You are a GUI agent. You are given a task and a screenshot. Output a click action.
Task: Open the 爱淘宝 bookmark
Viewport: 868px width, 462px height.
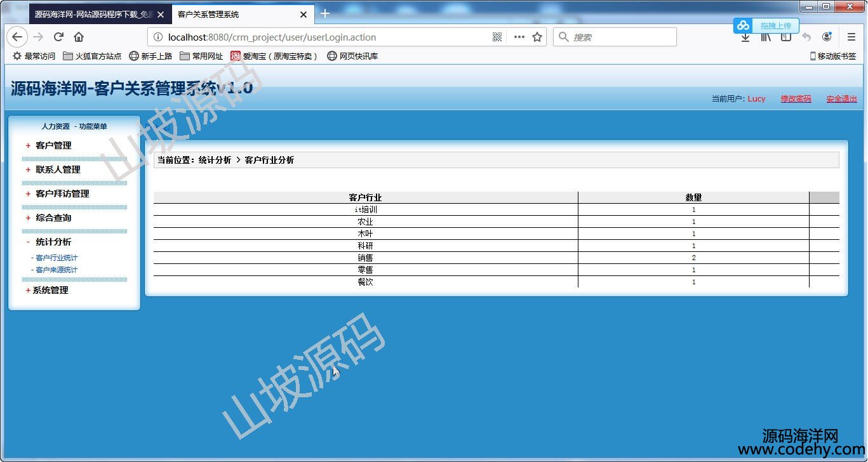tap(274, 56)
